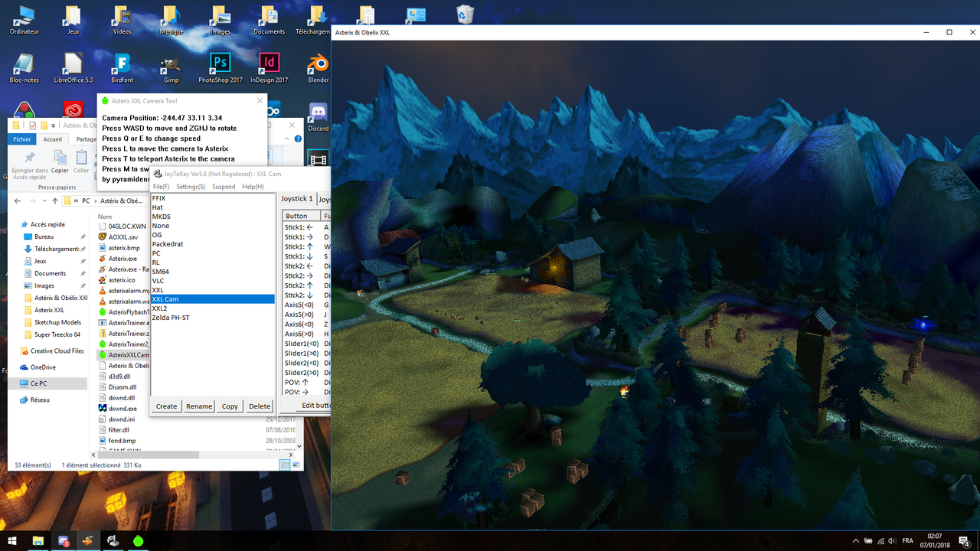Screen dimensions: 980x551
Task: Launch the Birdfont desktop shortcut
Action: 122,68
